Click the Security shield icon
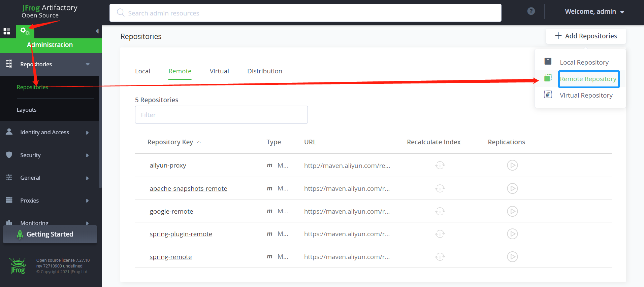Viewport: 644px width, 287px height. [9, 154]
